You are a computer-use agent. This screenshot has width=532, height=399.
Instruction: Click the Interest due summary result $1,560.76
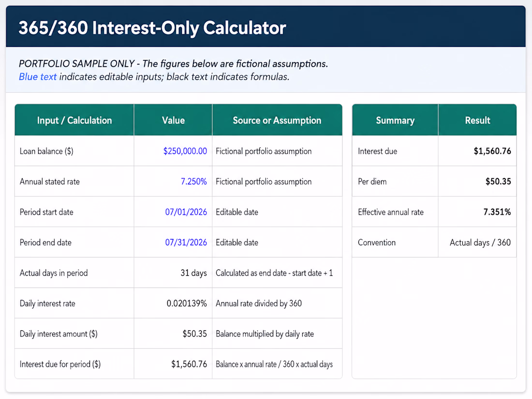(x=492, y=151)
